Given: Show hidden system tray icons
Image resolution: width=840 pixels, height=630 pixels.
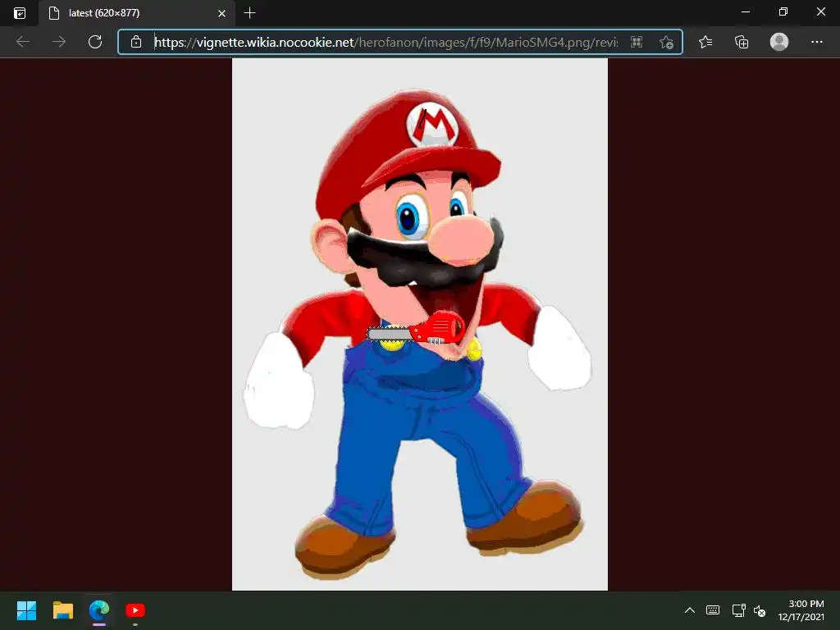Looking at the screenshot, I should (x=689, y=610).
